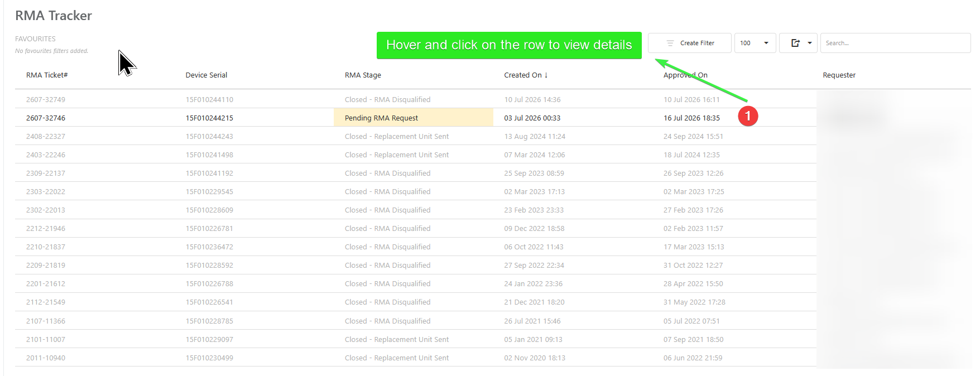Click the Create Filter button
This screenshot has width=980, height=376.
[689, 43]
